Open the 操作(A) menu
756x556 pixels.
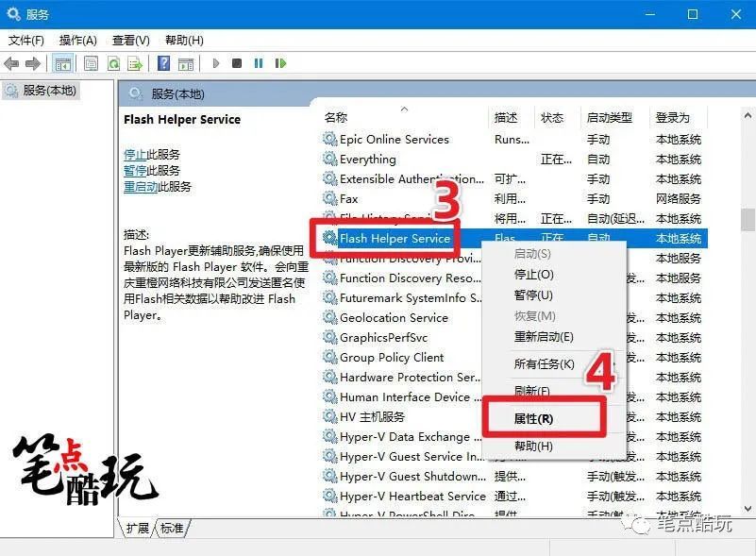(78, 40)
